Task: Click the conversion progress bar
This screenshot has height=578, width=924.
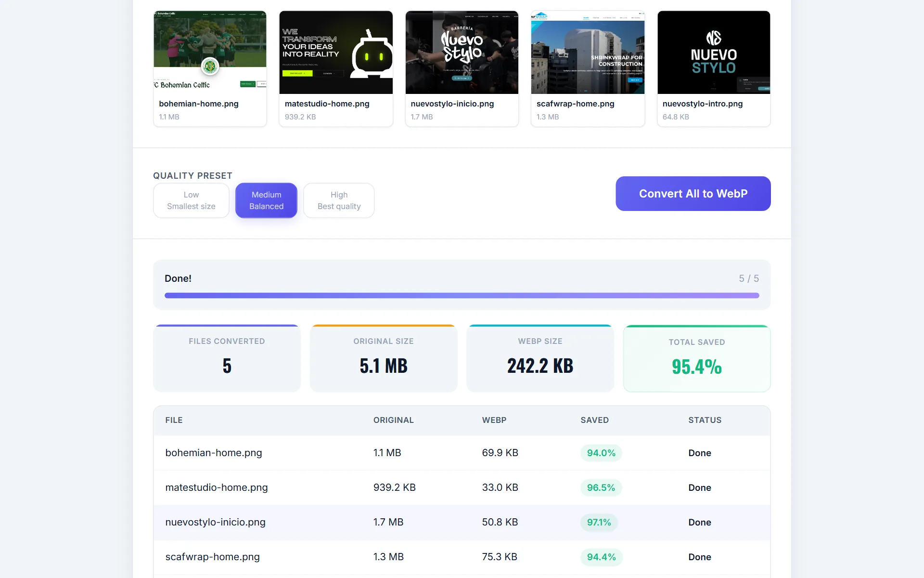Action: [x=462, y=295]
